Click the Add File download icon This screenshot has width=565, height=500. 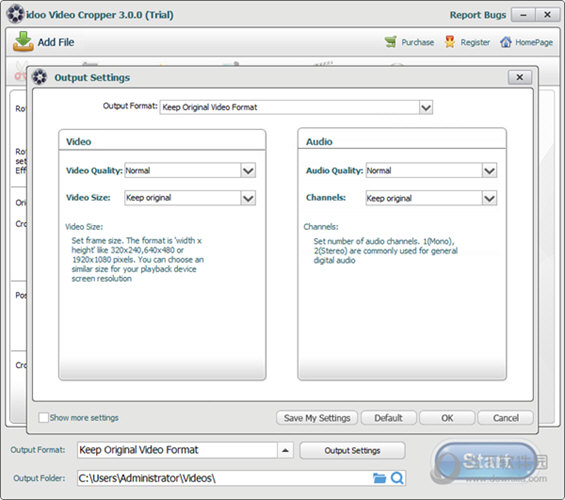23,42
